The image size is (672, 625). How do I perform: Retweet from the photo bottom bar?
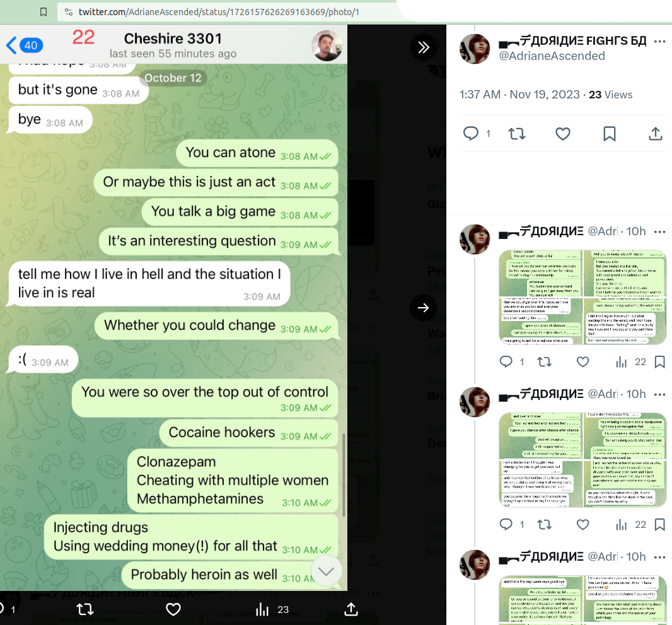point(85,609)
